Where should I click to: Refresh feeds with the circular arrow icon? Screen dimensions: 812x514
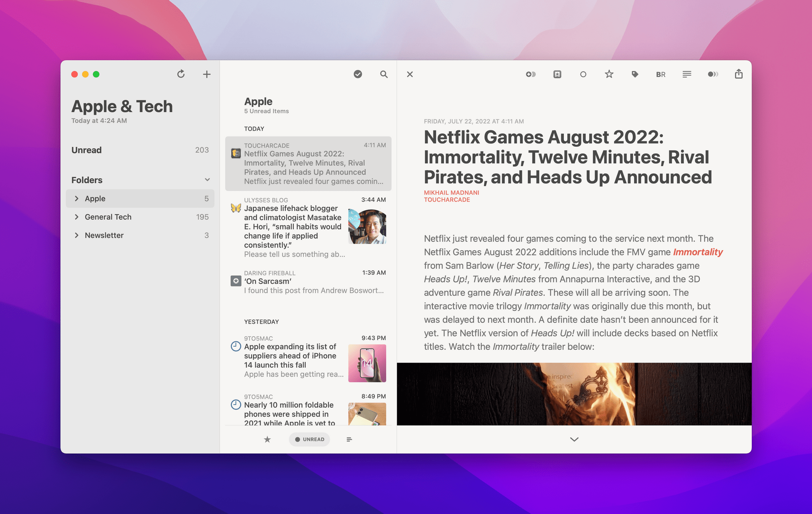181,74
